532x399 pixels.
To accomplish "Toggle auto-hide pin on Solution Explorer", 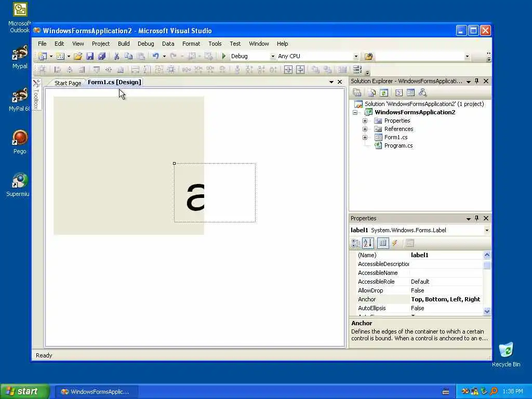I will coord(477,81).
